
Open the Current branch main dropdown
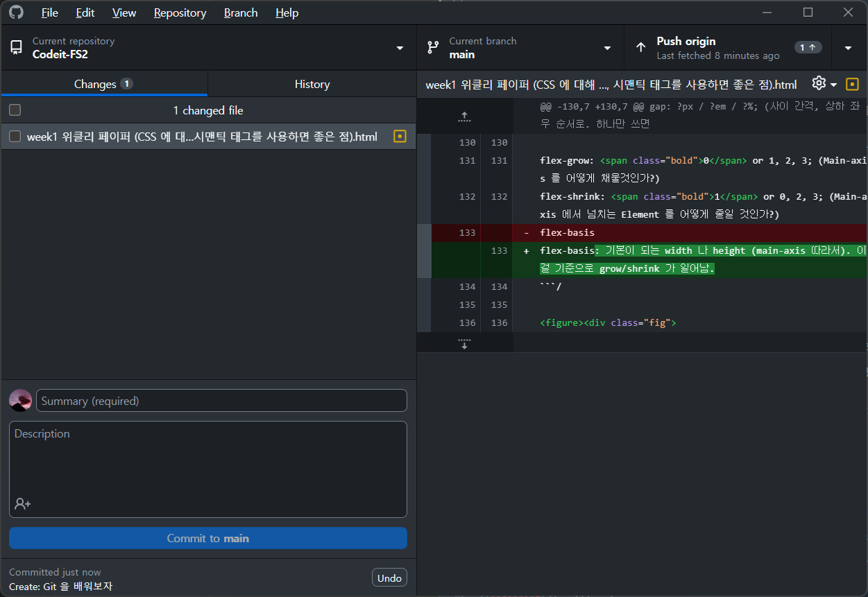(x=520, y=48)
